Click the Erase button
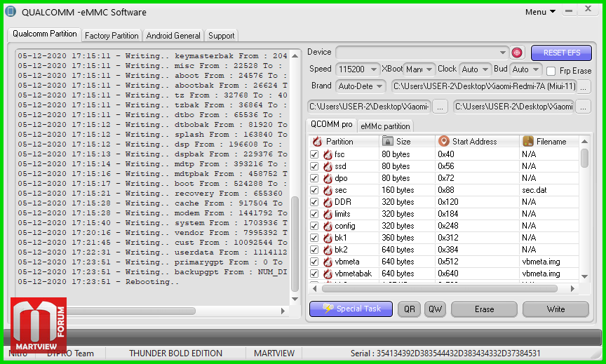This screenshot has width=606, height=364. (484, 309)
